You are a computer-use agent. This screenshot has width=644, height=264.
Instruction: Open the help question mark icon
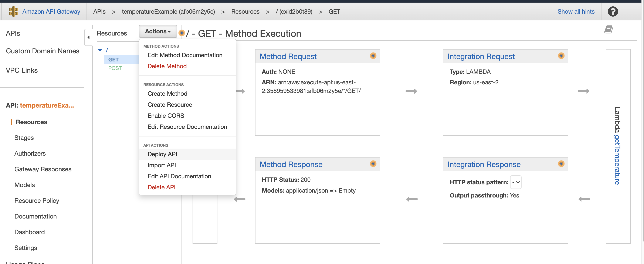pyautogui.click(x=613, y=11)
